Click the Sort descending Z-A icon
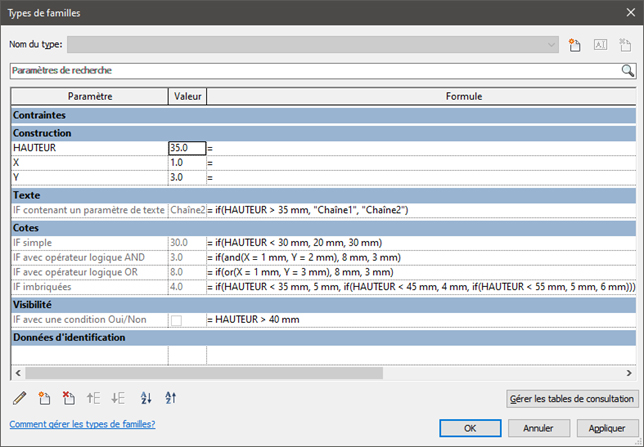644x447 pixels. pos(170,398)
